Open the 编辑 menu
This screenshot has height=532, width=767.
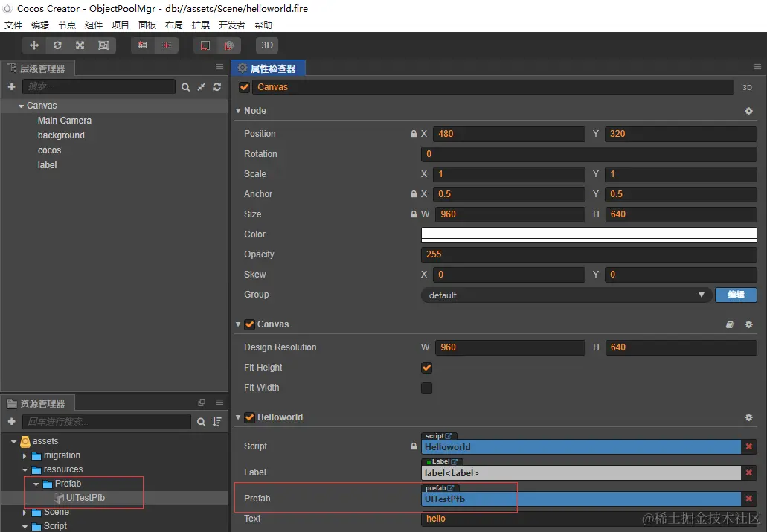pos(40,25)
